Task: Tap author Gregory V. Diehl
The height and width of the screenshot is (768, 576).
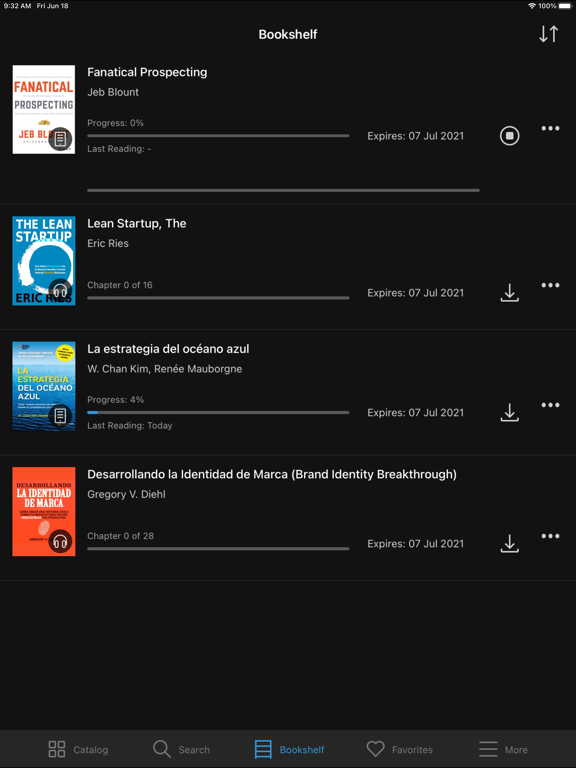Action: [126, 494]
